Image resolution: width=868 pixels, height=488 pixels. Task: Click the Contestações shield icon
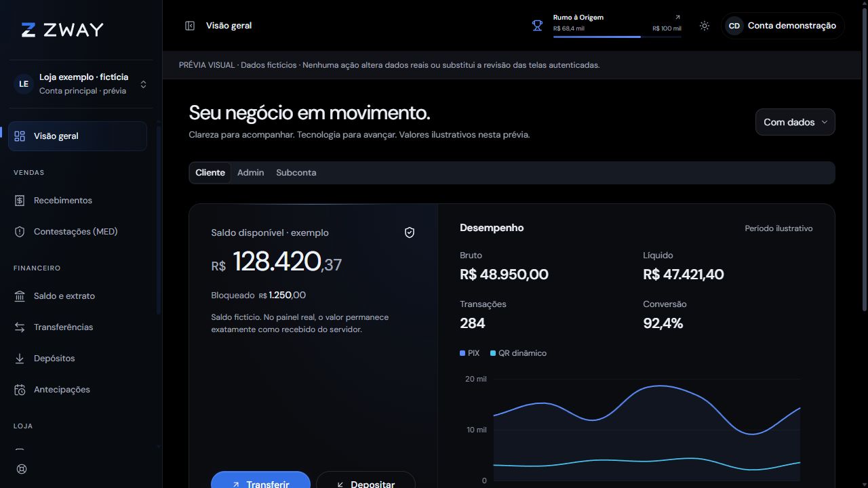(20, 232)
